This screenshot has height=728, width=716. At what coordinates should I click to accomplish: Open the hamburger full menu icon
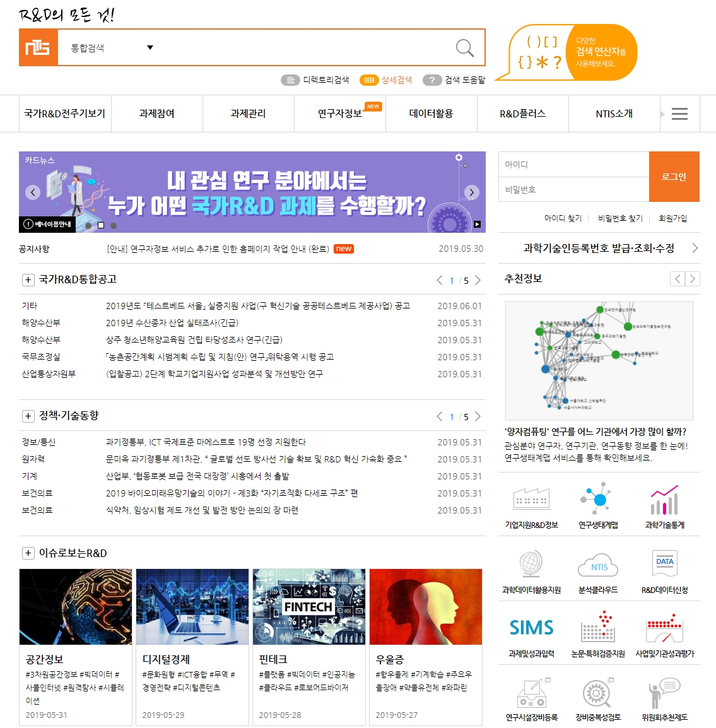click(679, 114)
